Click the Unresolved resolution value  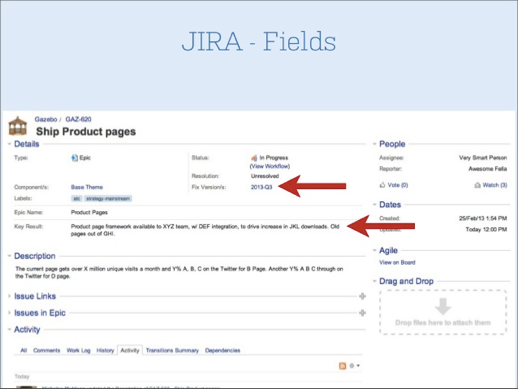tap(265, 176)
